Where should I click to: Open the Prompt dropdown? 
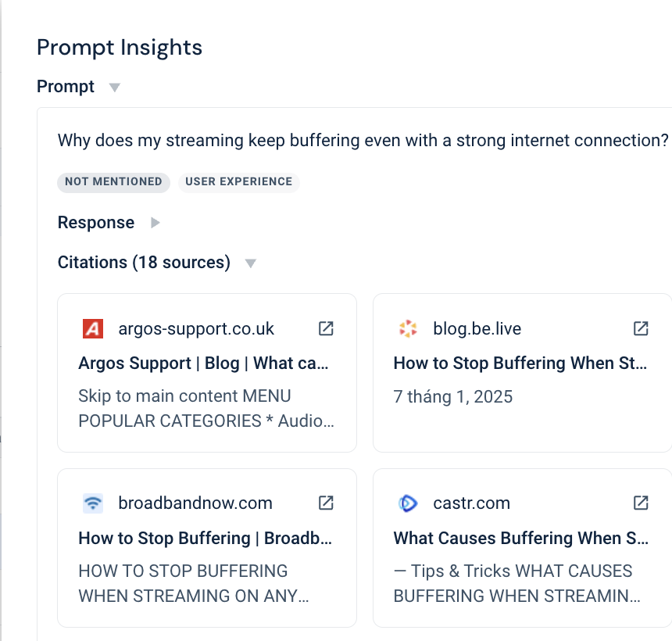(114, 87)
